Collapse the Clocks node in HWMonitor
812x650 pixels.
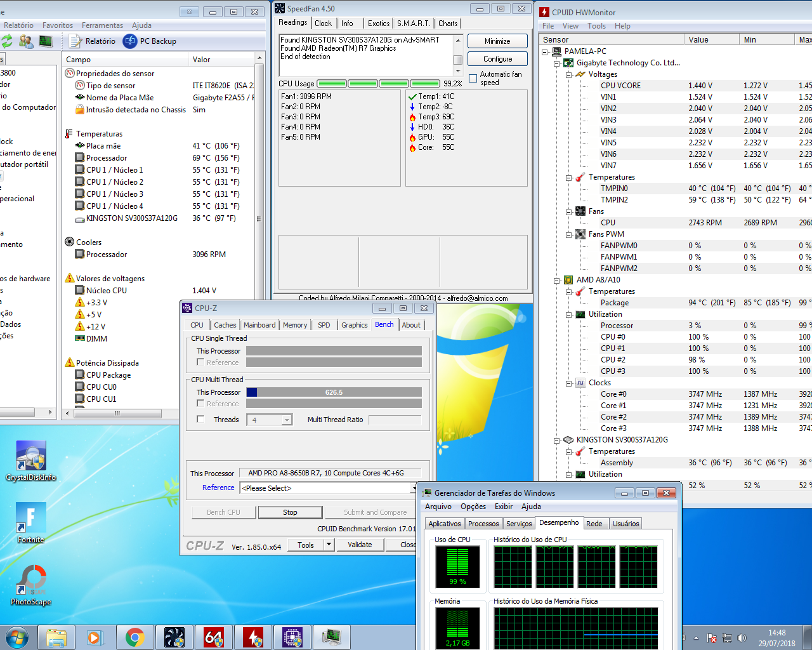pos(569,383)
